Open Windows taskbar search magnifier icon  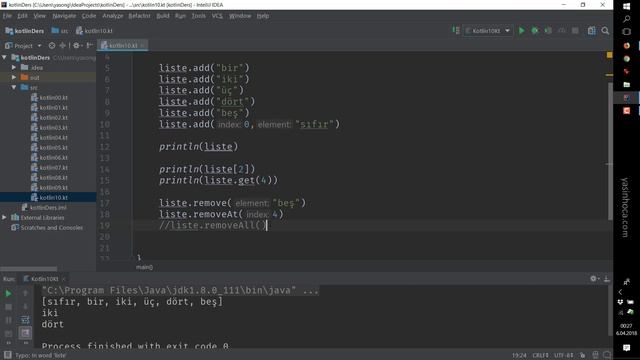[x=627, y=19]
